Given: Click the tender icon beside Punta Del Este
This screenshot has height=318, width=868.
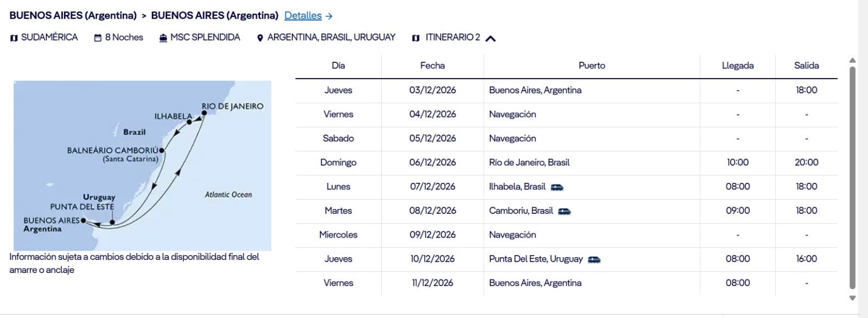Looking at the screenshot, I should click(594, 259).
